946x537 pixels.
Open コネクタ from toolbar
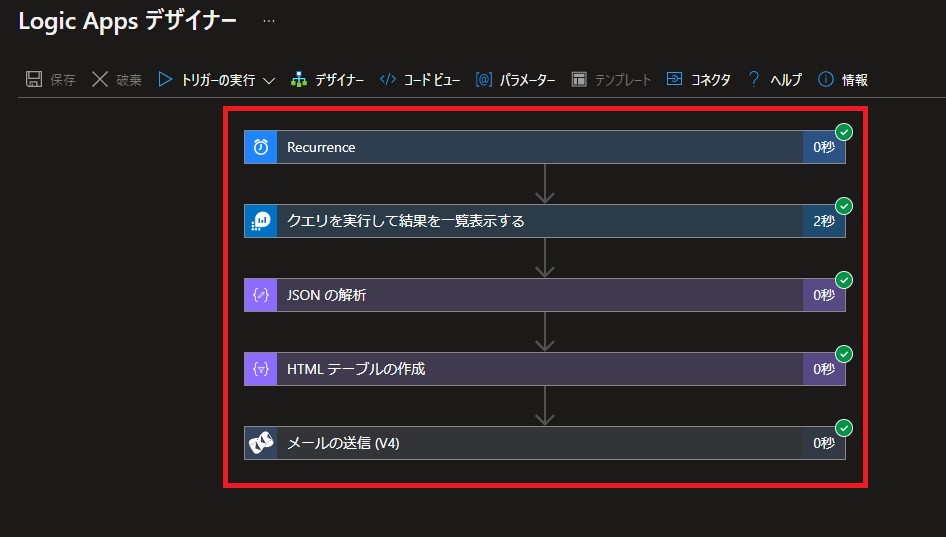point(711,80)
